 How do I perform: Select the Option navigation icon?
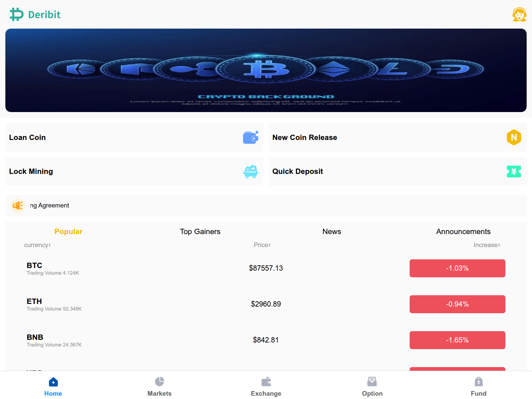pos(372,381)
